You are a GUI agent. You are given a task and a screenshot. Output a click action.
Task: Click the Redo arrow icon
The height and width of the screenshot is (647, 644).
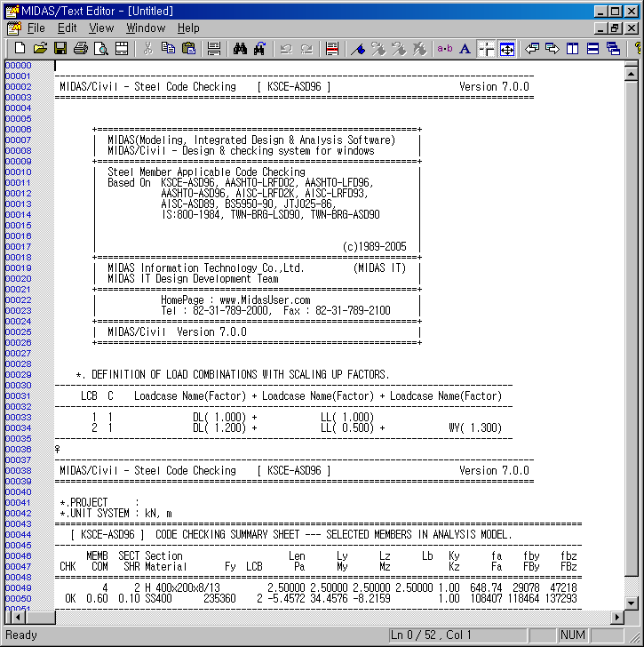tap(306, 49)
